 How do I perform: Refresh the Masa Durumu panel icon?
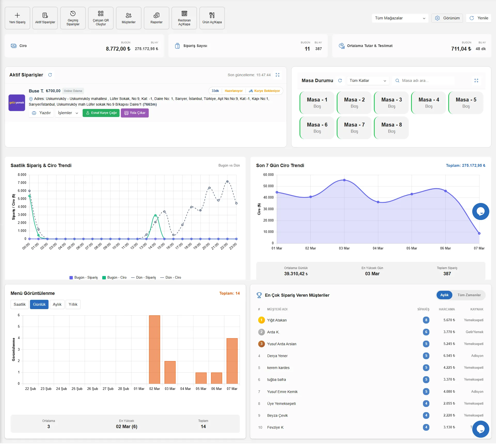click(340, 81)
